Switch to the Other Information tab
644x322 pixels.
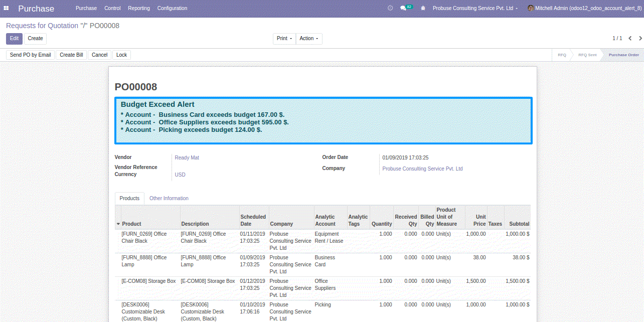pyautogui.click(x=169, y=198)
